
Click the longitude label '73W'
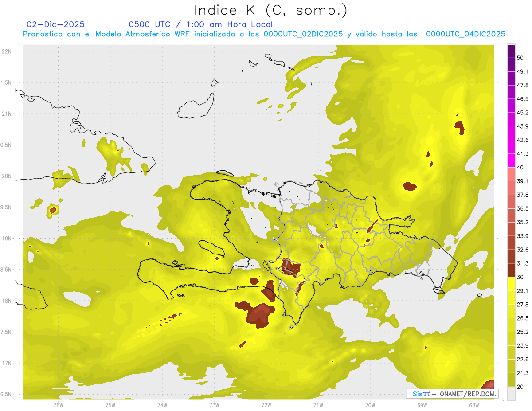214,405
